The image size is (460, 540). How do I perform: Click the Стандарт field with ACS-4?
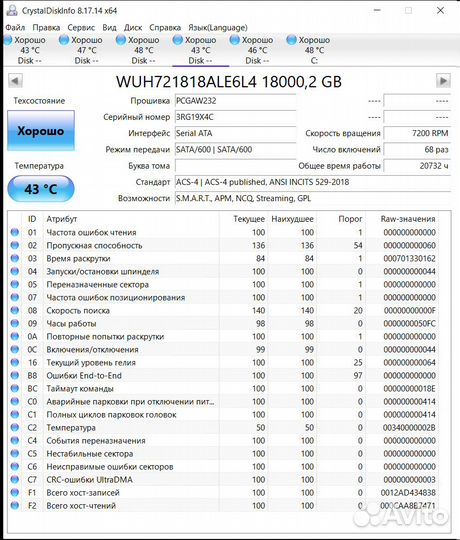pos(313,182)
